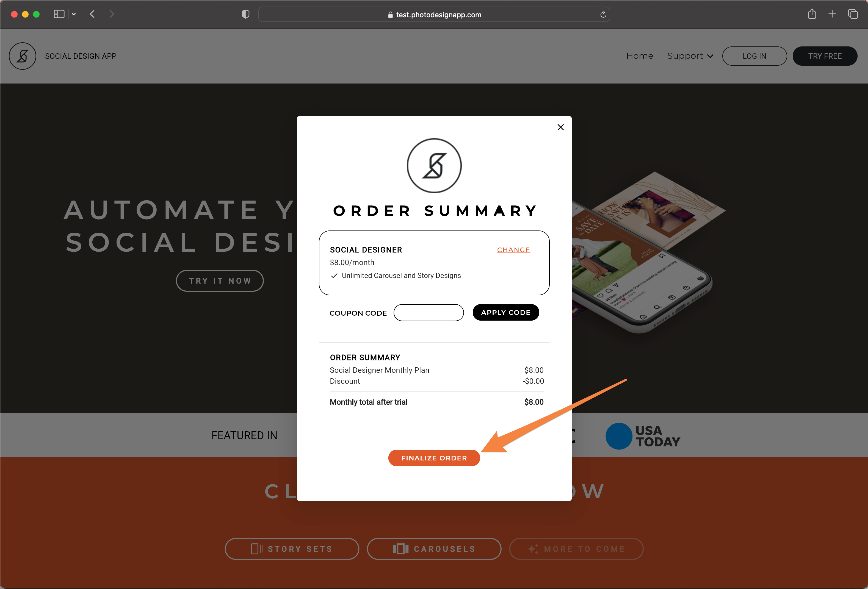The width and height of the screenshot is (868, 589).
Task: Click the order summary close button
Action: coord(560,127)
